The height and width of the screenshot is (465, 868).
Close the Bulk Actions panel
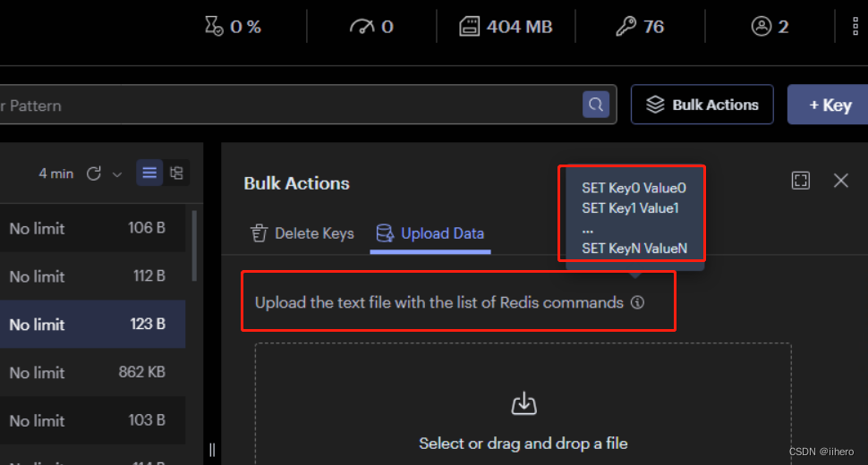tap(841, 181)
